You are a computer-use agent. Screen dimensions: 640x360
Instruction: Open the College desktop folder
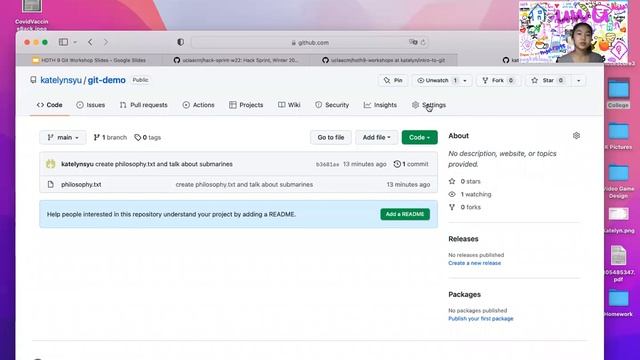[618, 93]
